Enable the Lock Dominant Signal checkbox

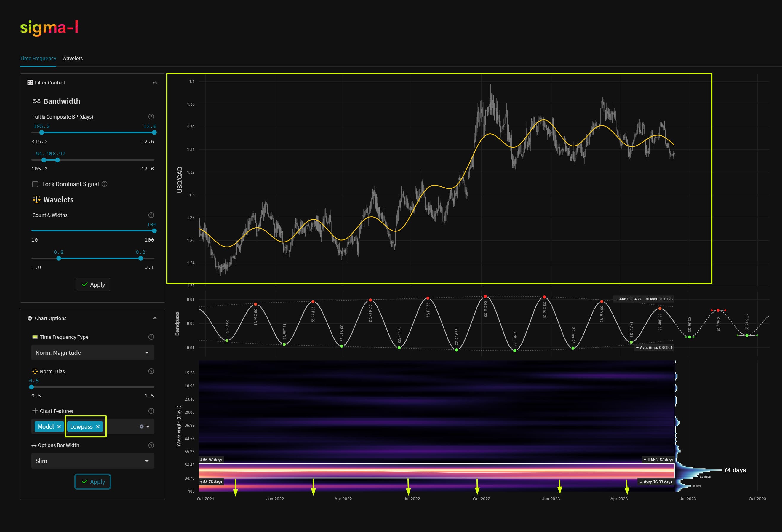tap(35, 184)
